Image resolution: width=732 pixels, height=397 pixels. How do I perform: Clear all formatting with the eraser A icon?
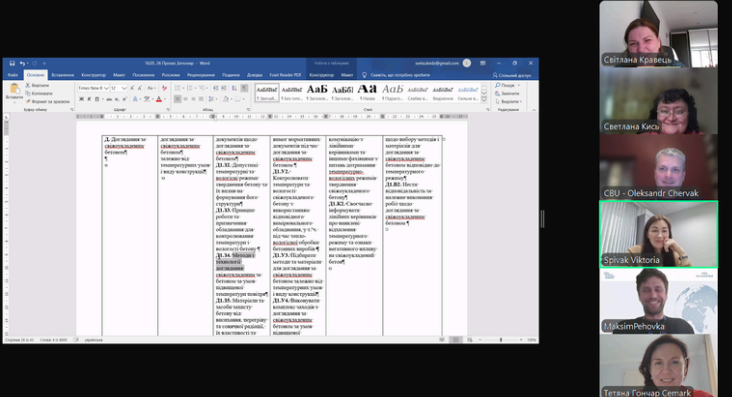pyautogui.click(x=164, y=88)
